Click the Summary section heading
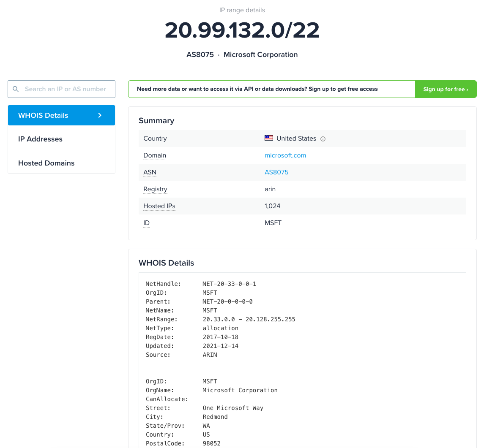This screenshot has width=503, height=448. coord(156,121)
